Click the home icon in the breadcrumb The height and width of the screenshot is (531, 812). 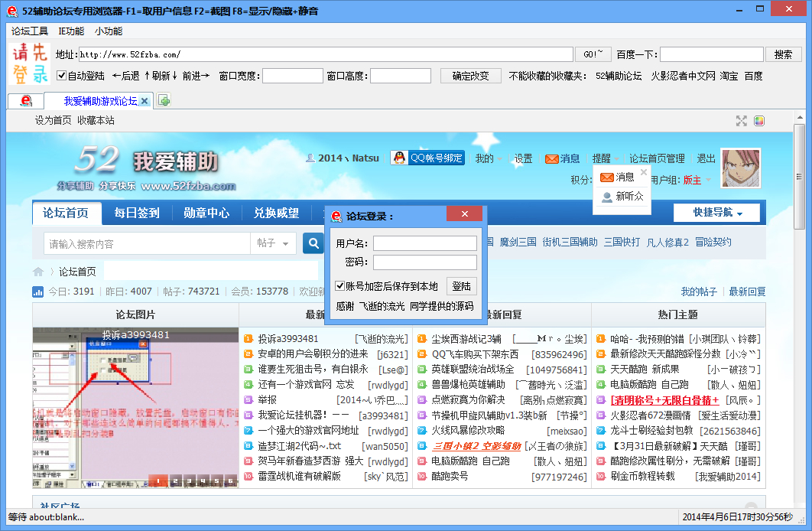click(x=38, y=272)
